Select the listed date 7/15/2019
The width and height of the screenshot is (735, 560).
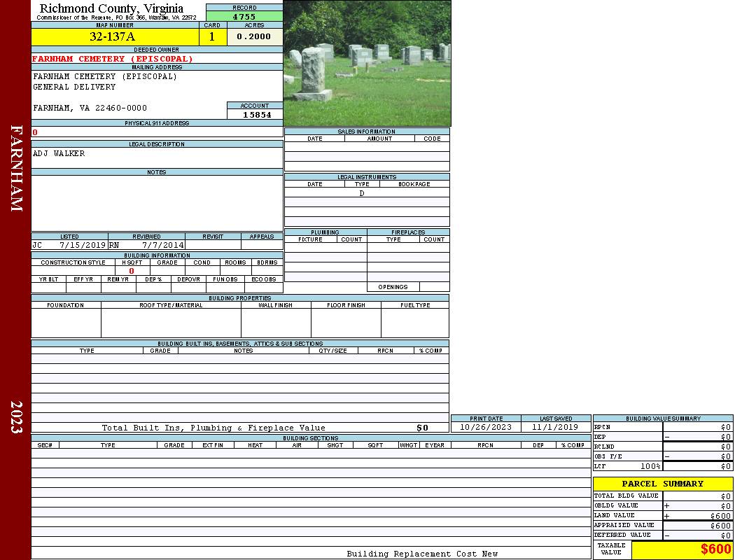click(82, 246)
